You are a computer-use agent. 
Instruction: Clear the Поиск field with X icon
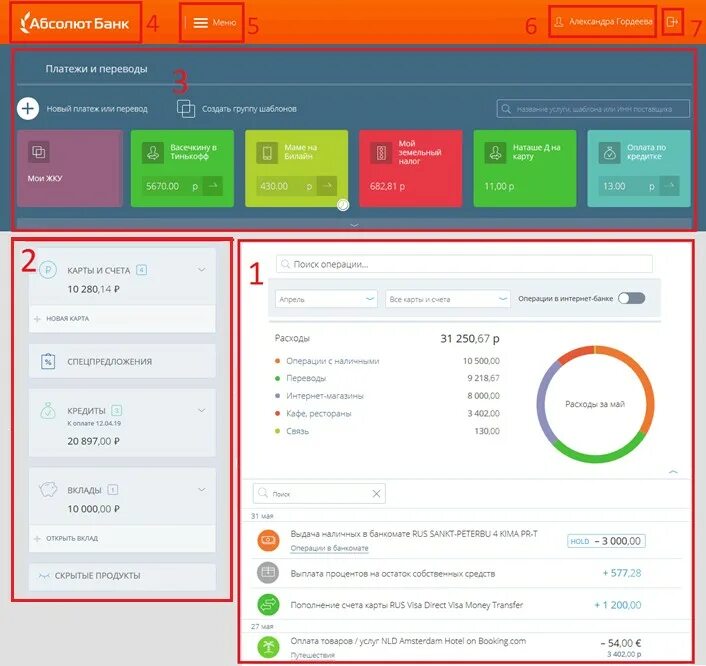(376, 494)
